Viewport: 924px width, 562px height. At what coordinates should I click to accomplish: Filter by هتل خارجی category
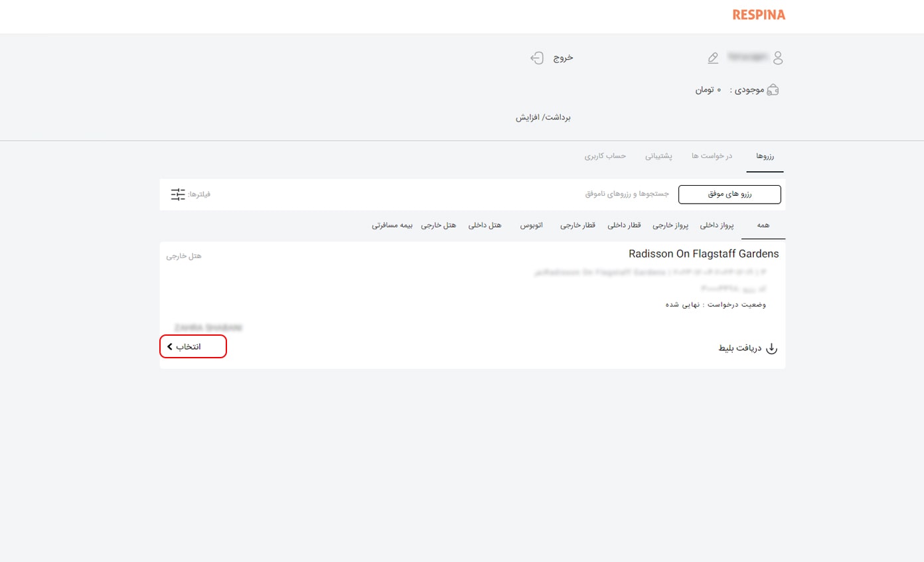[x=439, y=226]
